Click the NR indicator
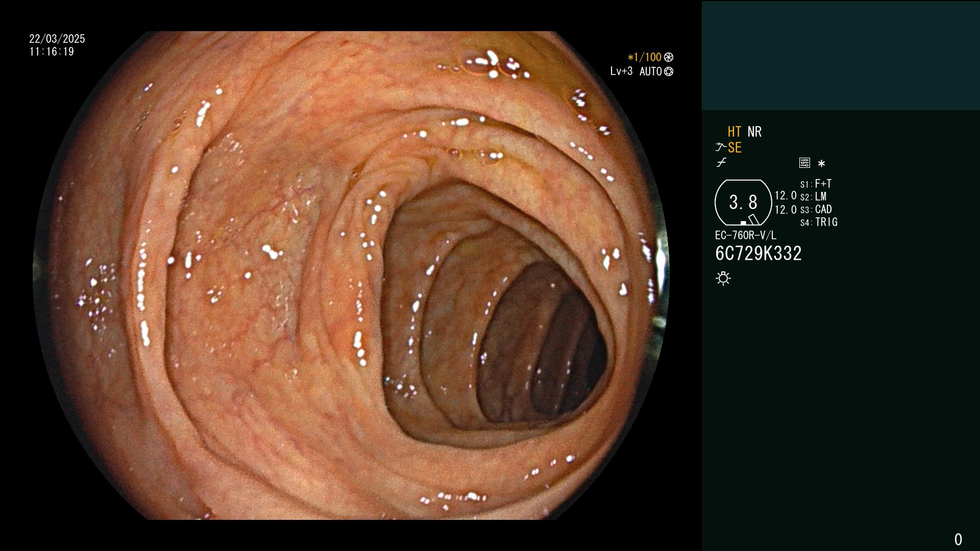980x551 pixels. click(754, 132)
